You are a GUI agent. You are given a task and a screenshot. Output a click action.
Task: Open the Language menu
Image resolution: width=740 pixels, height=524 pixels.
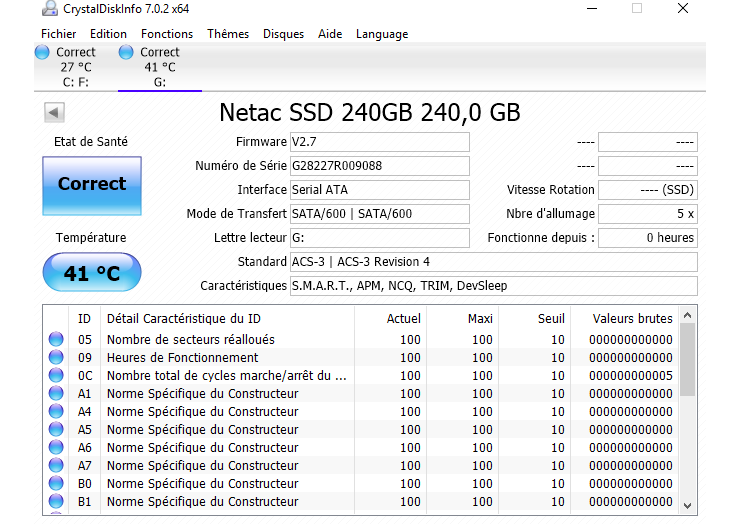tap(382, 34)
